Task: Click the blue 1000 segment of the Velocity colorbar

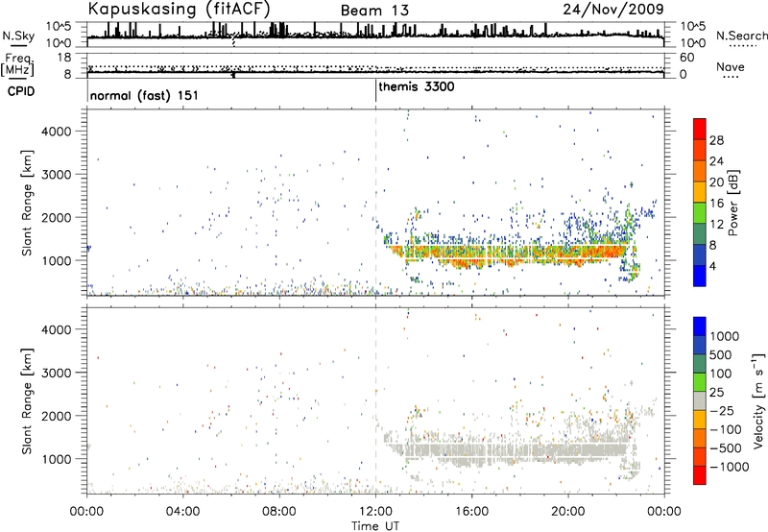Action: coord(700,326)
